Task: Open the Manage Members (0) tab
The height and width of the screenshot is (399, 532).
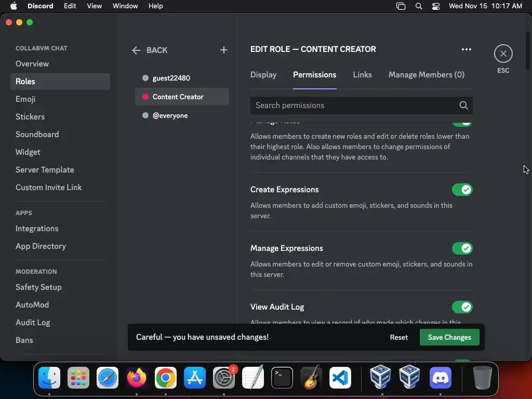Action: (427, 75)
